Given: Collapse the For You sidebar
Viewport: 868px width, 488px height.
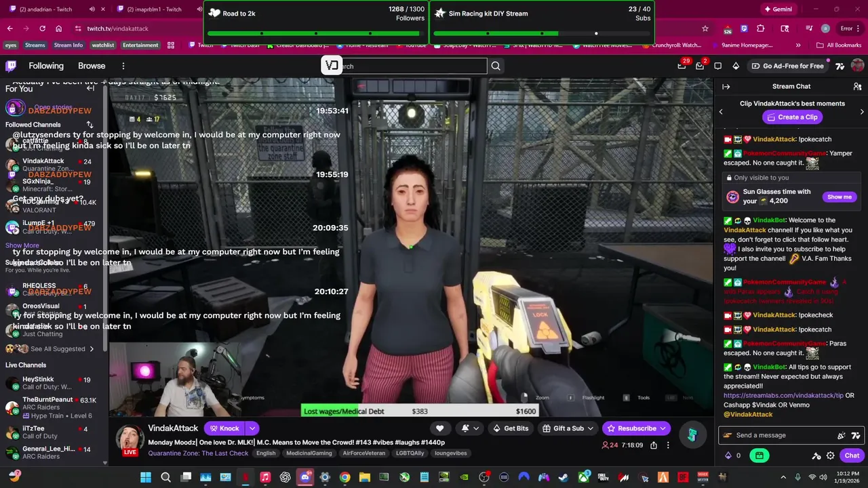Looking at the screenshot, I should 90,88.
